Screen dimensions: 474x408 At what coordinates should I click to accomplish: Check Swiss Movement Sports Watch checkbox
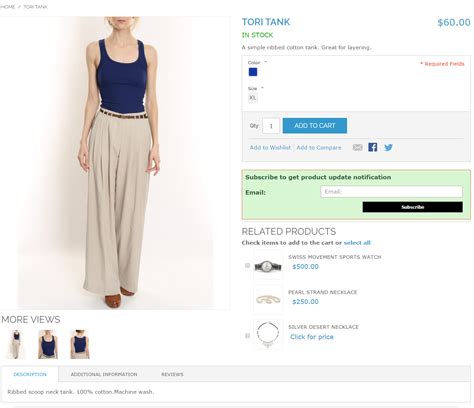247,265
